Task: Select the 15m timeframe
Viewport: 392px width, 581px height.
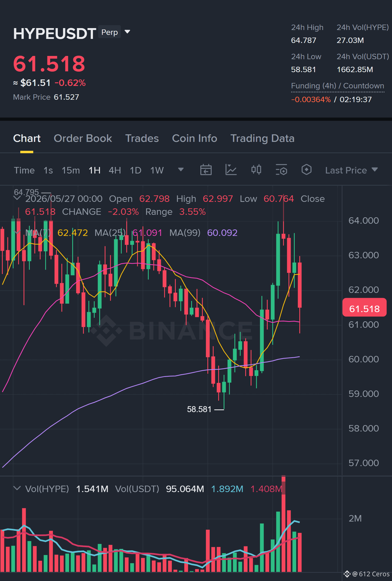Action: click(x=71, y=170)
